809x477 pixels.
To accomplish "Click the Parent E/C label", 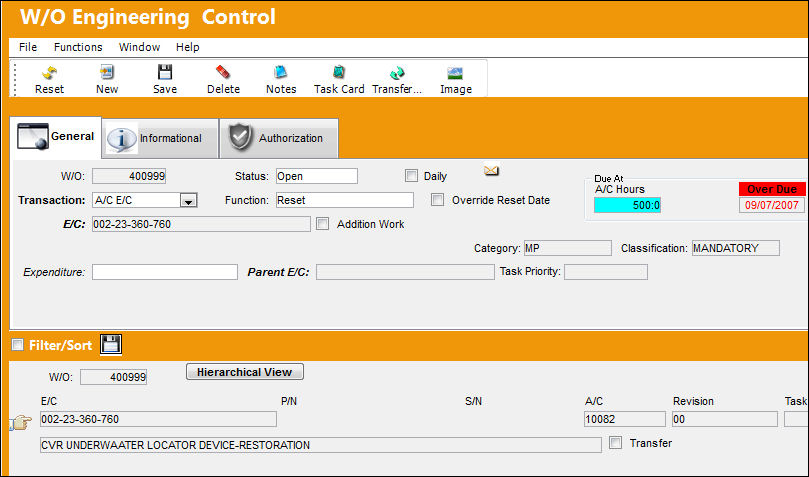I will click(279, 272).
